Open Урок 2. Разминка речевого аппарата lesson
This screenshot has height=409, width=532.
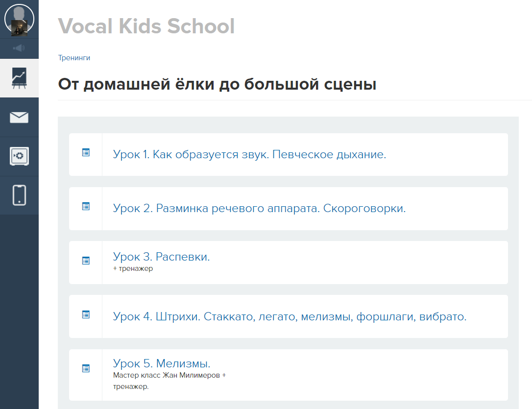tap(259, 208)
